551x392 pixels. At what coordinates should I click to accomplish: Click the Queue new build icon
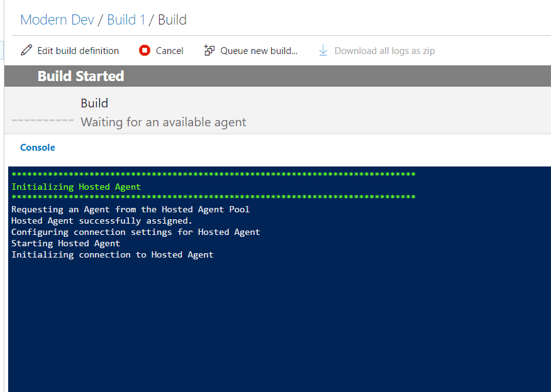[209, 50]
